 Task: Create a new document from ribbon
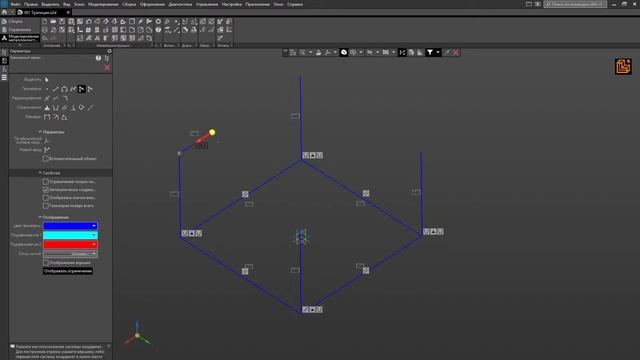click(x=44, y=22)
